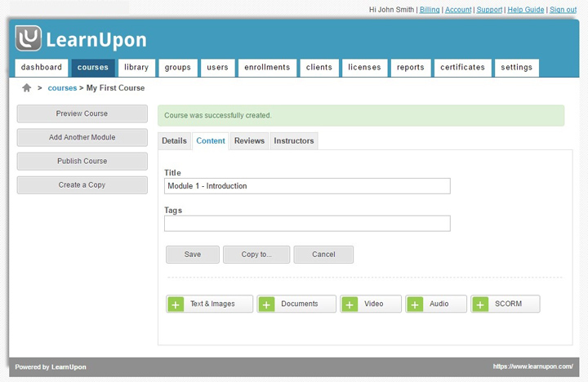The height and width of the screenshot is (382, 588).
Task: Click the "Powered by LearnUpon" footer text
Action: pos(51,367)
